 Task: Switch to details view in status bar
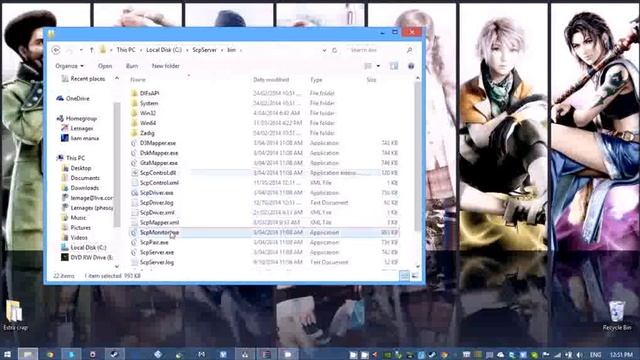[x=404, y=276]
